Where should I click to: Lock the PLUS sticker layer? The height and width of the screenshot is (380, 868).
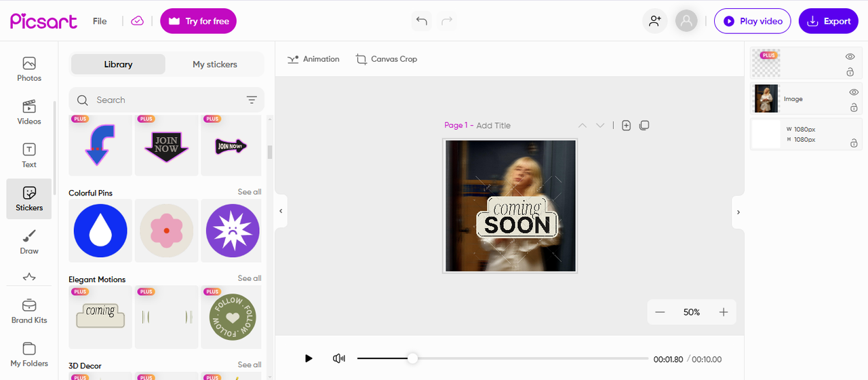point(850,72)
